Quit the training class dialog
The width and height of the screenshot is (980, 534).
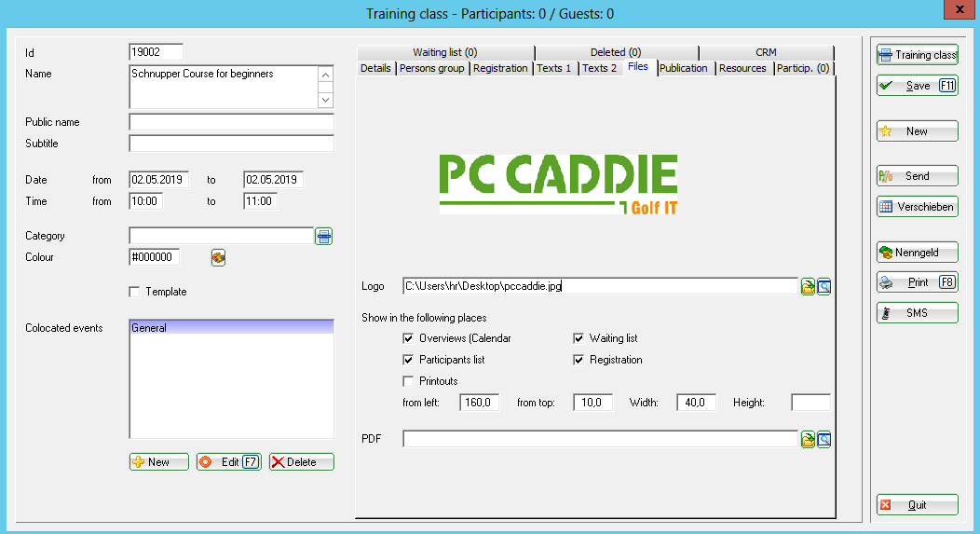tap(918, 505)
